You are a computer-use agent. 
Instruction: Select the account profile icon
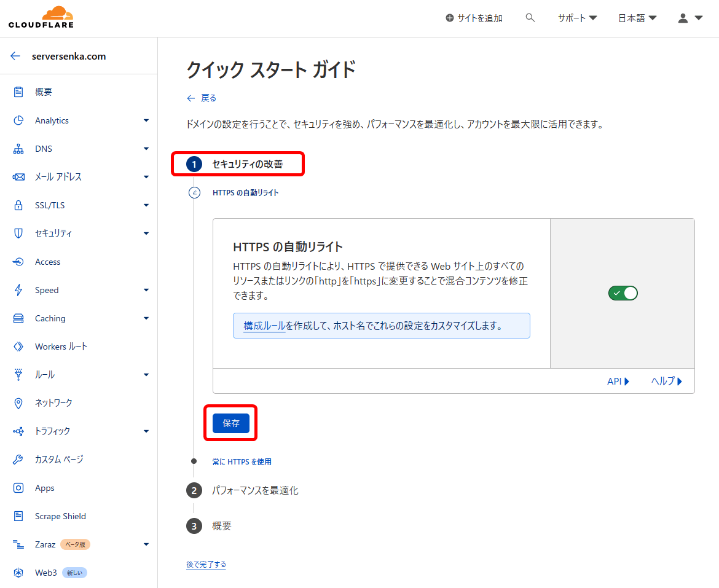(x=683, y=18)
